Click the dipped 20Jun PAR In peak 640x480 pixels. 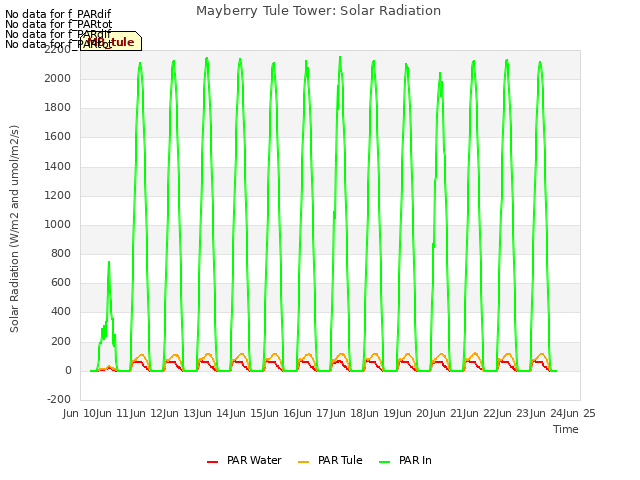440,73
